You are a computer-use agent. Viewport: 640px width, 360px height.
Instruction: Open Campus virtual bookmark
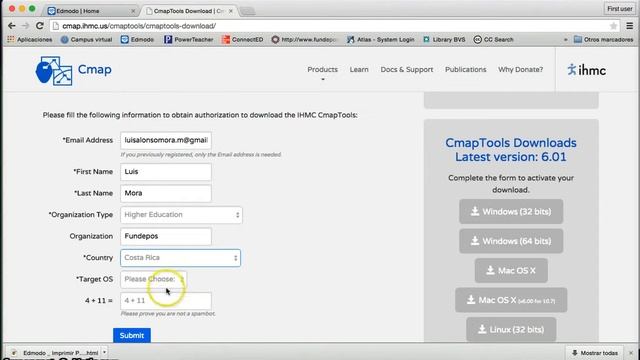pos(87,40)
